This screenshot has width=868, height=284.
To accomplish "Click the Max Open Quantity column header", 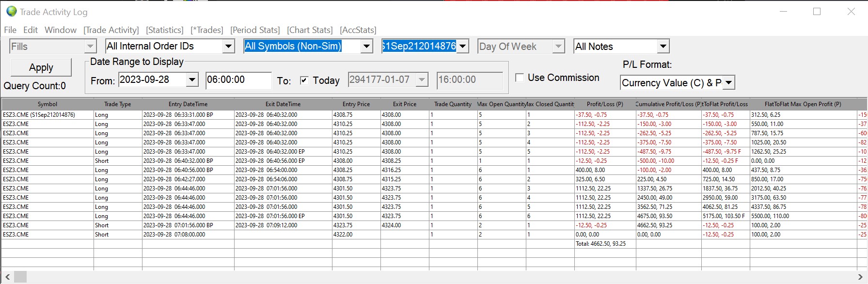I will (x=502, y=104).
